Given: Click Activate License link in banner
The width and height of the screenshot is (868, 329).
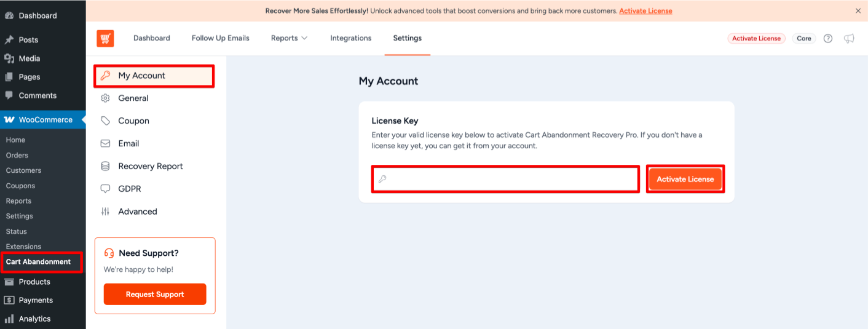Looking at the screenshot, I should [645, 11].
